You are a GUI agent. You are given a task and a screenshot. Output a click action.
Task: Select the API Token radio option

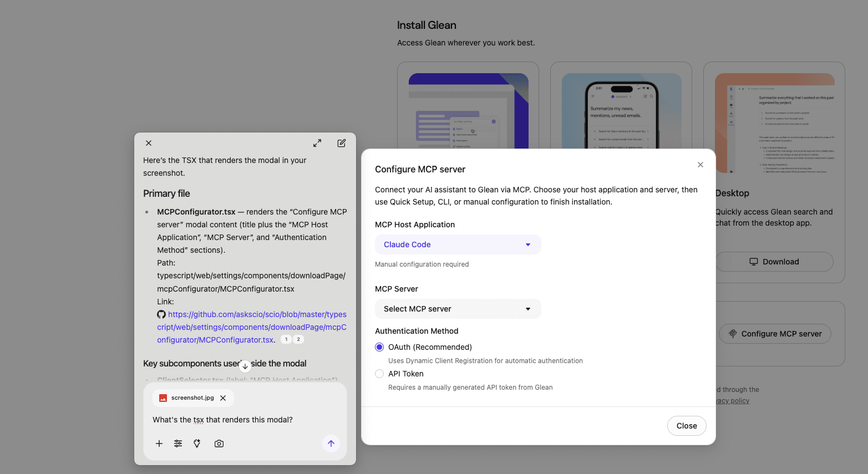point(379,374)
